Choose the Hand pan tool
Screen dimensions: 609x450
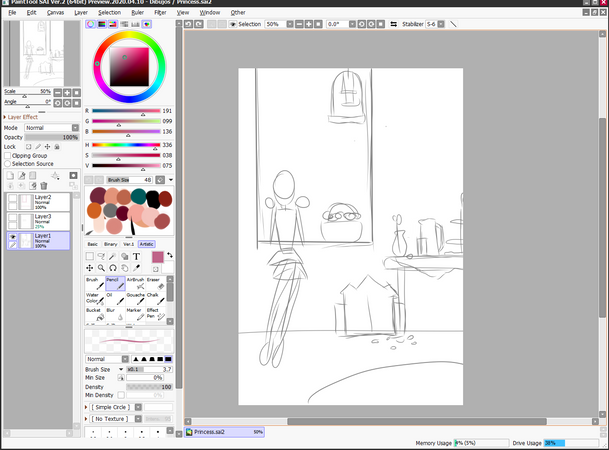(x=125, y=268)
